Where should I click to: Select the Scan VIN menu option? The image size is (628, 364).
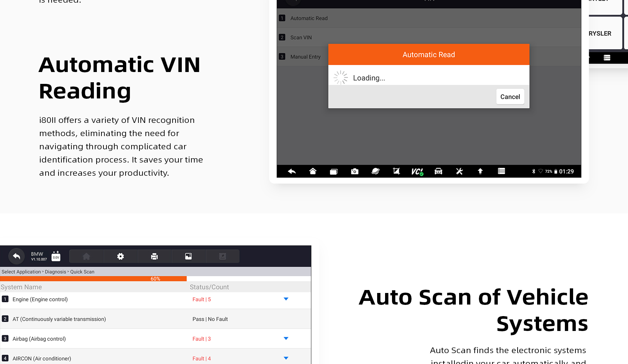(301, 38)
